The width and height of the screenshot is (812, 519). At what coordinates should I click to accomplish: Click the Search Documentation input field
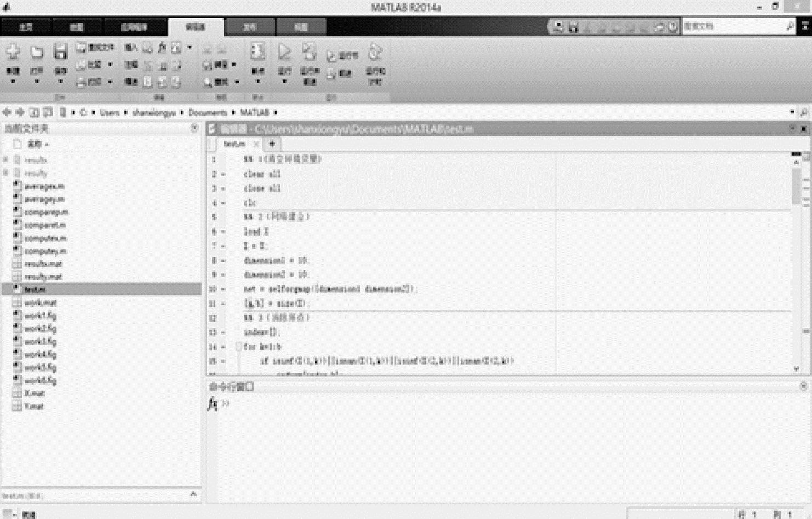733,26
